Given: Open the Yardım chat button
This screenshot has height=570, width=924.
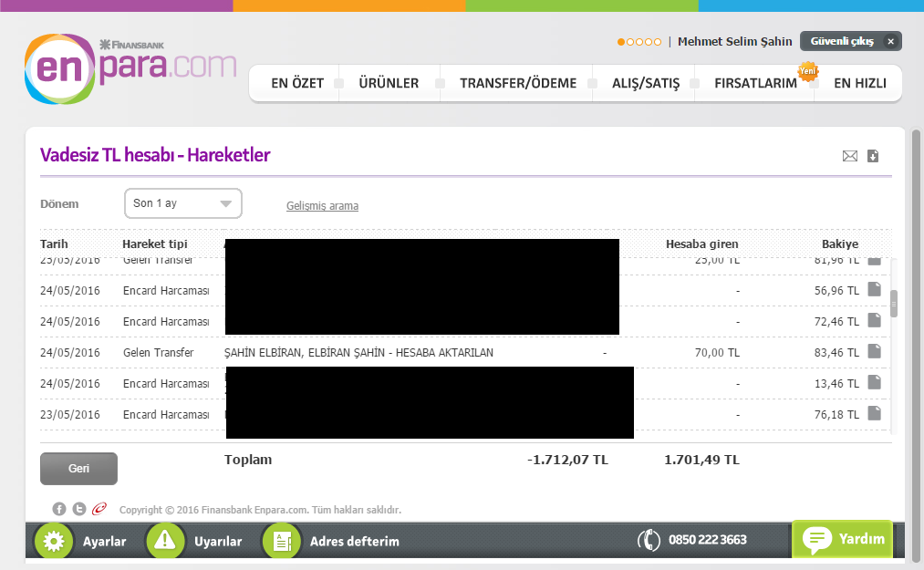Looking at the screenshot, I should click(842, 539).
